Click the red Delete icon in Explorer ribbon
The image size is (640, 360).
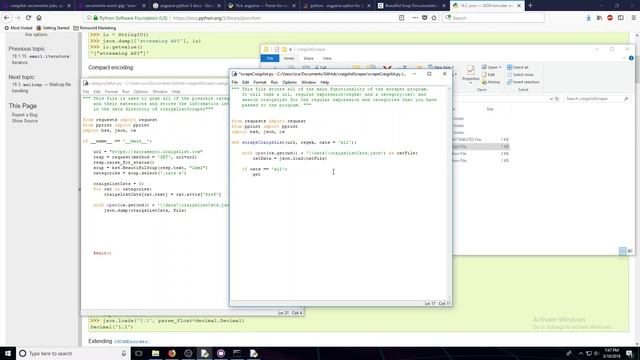coord(387,68)
